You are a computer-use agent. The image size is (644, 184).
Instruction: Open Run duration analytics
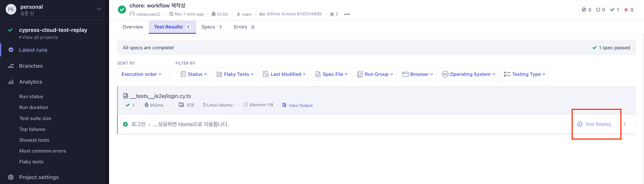pos(34,107)
